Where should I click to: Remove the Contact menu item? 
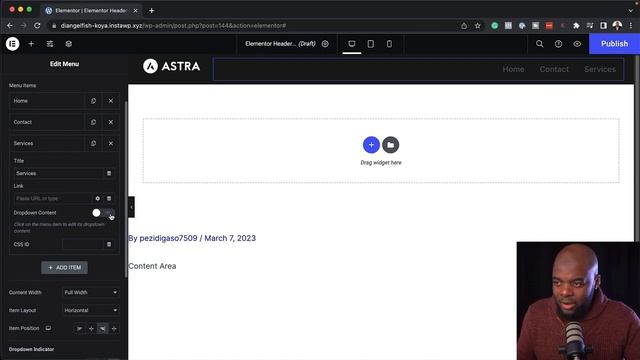(111, 122)
